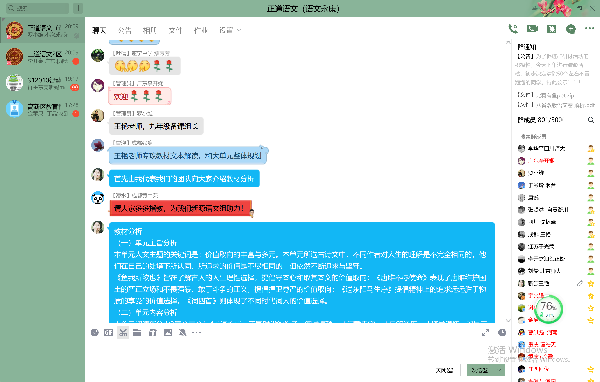Open the third conversation with green avatar
Viewport: 600px width, 382px height.
[x=42, y=83]
